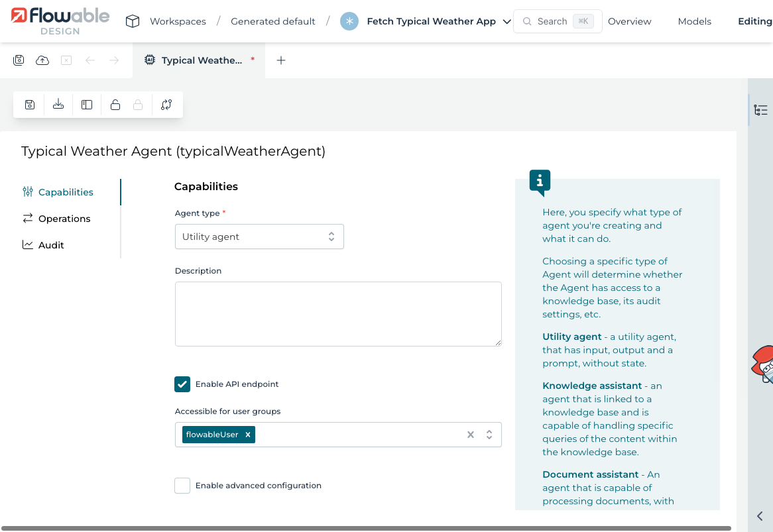Open the model tree structure panel icon
This screenshot has width=773, height=532.
(760, 110)
